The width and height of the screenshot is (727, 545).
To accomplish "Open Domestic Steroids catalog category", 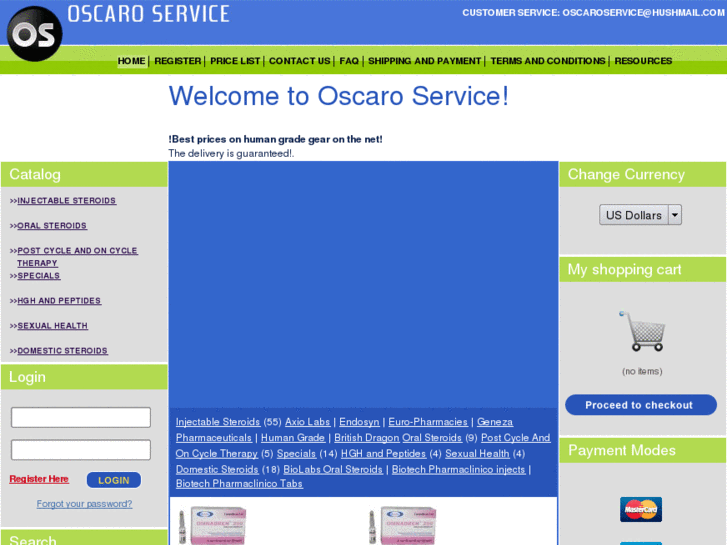I will tap(62, 351).
